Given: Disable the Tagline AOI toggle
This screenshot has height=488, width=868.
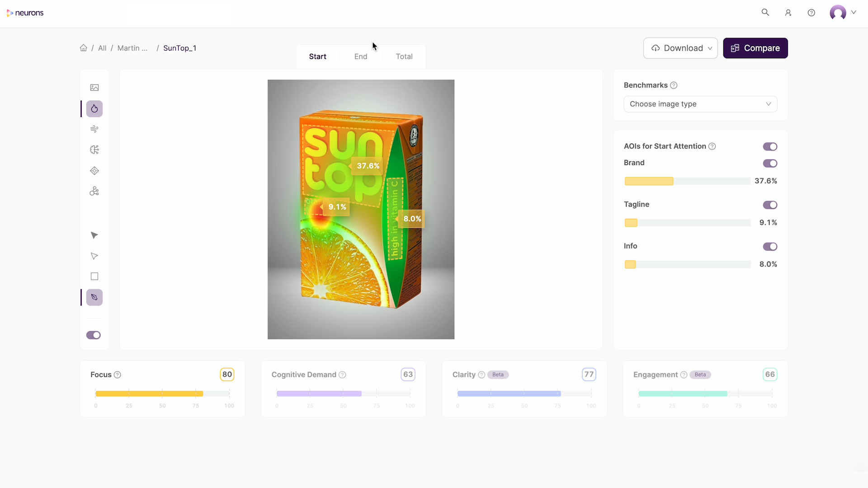Looking at the screenshot, I should (x=770, y=205).
